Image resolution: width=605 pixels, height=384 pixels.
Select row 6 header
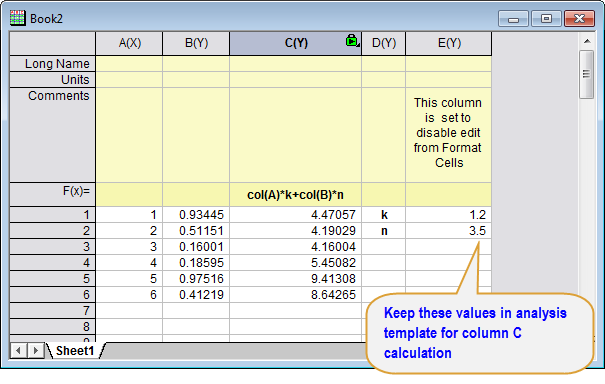52,295
